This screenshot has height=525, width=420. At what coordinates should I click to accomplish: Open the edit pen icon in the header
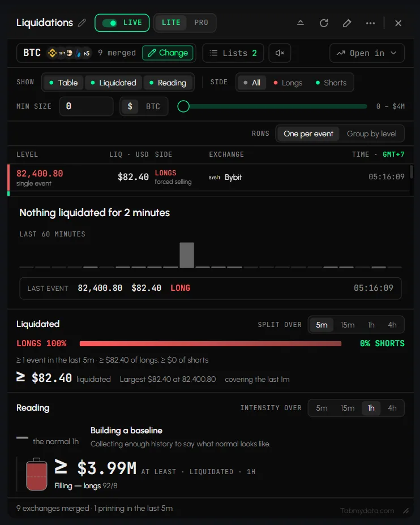point(347,23)
